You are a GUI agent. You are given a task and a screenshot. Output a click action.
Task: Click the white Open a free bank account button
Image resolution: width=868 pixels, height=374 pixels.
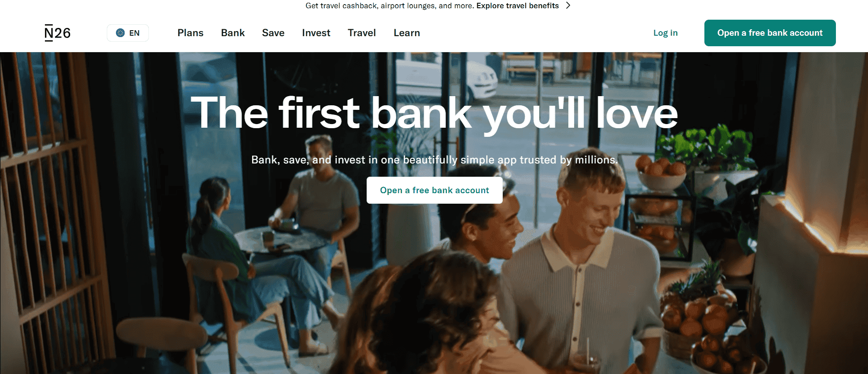coord(434,190)
